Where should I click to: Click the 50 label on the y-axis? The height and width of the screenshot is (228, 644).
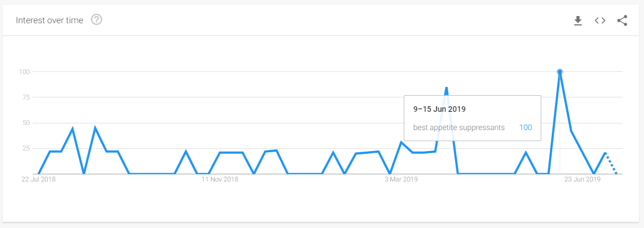(25, 123)
